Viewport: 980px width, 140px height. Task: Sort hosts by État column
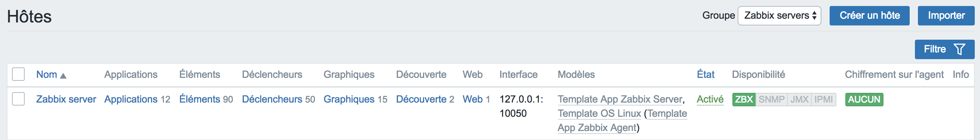(x=705, y=74)
